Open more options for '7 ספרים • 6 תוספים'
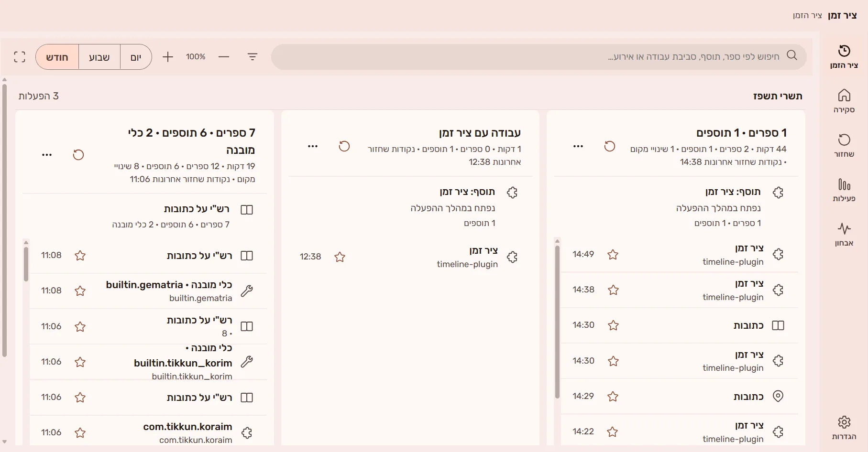This screenshot has height=452, width=868. [47, 155]
